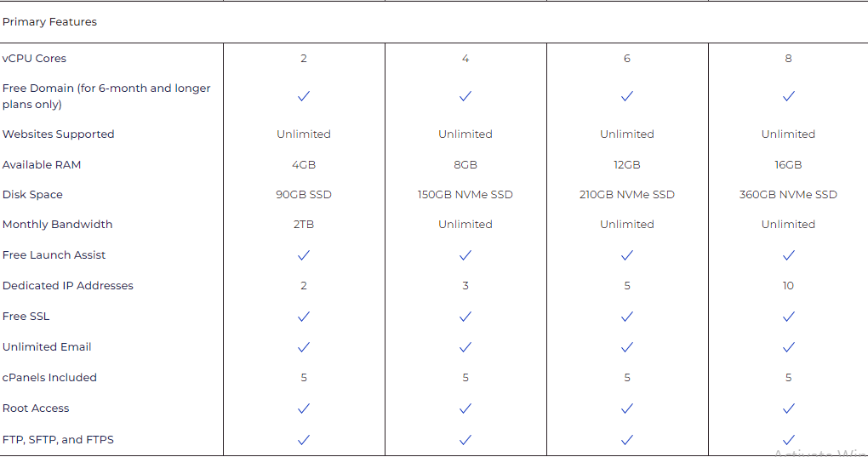Screen dimensions: 868x457
Task: Select the vCPU Cores row label
Action: click(x=34, y=59)
